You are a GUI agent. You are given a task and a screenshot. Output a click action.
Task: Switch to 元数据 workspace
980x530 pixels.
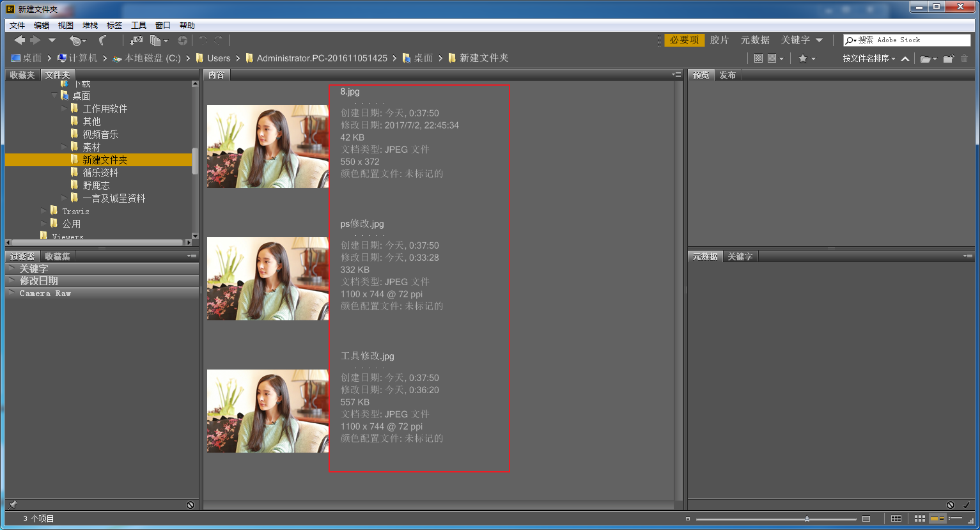(755, 40)
